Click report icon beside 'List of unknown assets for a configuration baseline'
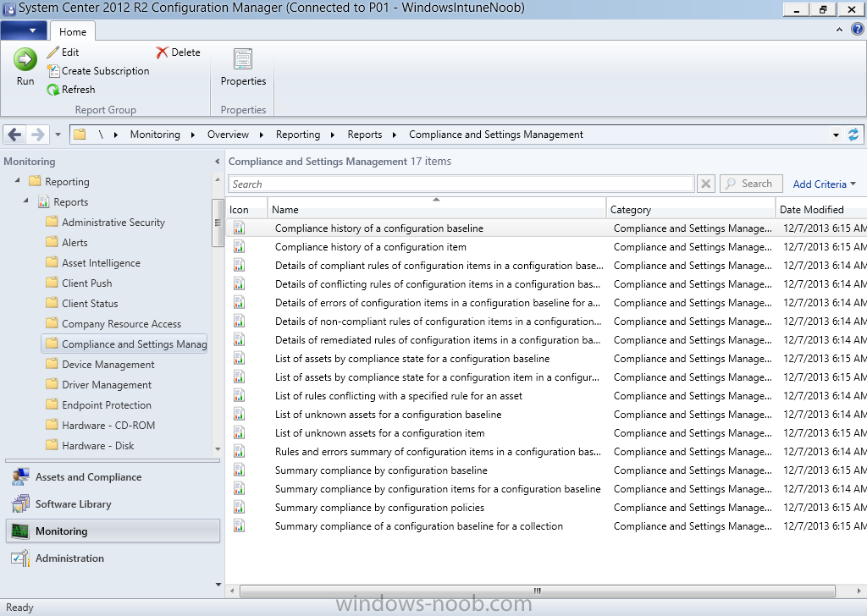Image resolution: width=867 pixels, height=616 pixels. click(239, 415)
